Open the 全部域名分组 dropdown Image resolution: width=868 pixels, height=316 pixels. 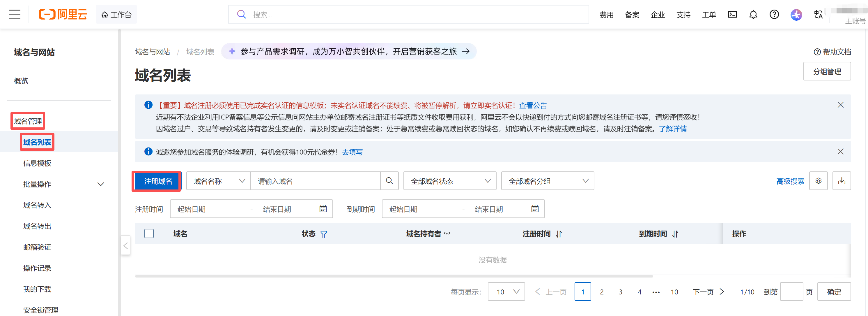tap(547, 181)
